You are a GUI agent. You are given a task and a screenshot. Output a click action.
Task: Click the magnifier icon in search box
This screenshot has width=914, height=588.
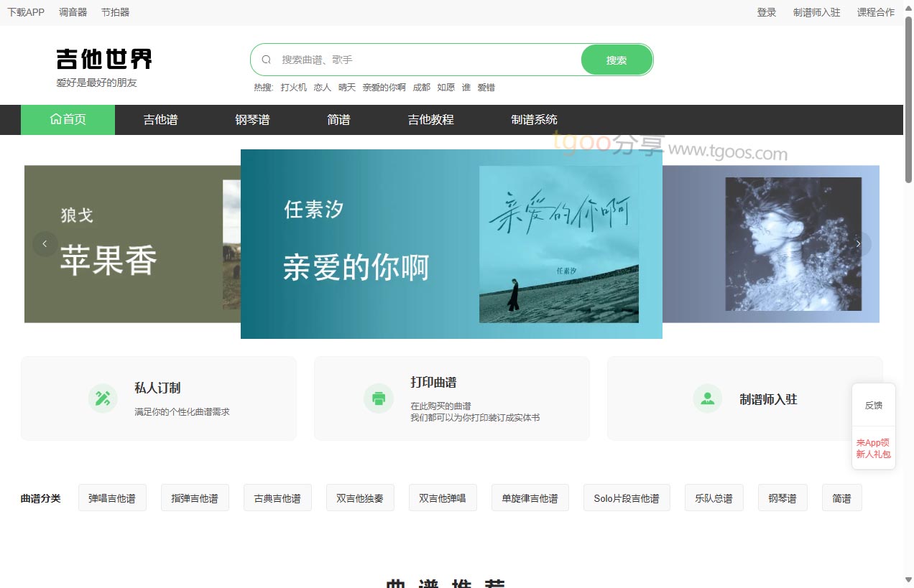point(267,60)
